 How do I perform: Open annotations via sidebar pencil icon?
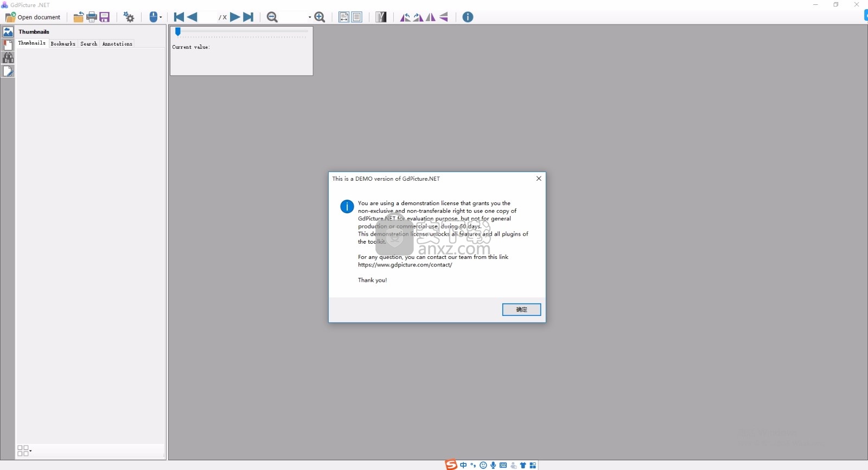[x=8, y=71]
